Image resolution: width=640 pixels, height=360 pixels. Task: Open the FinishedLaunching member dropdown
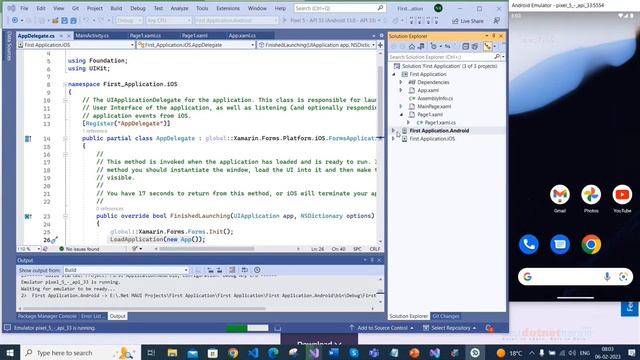point(316,45)
